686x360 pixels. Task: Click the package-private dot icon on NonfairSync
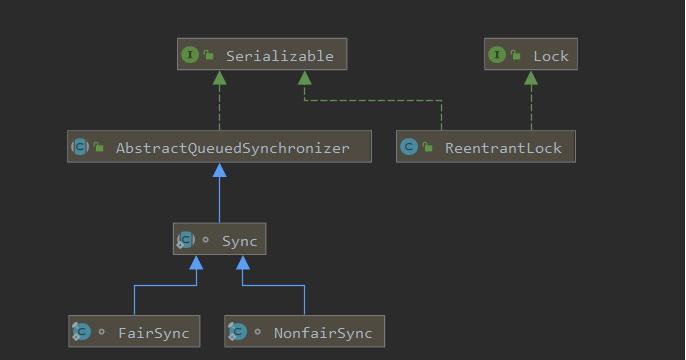click(x=258, y=332)
